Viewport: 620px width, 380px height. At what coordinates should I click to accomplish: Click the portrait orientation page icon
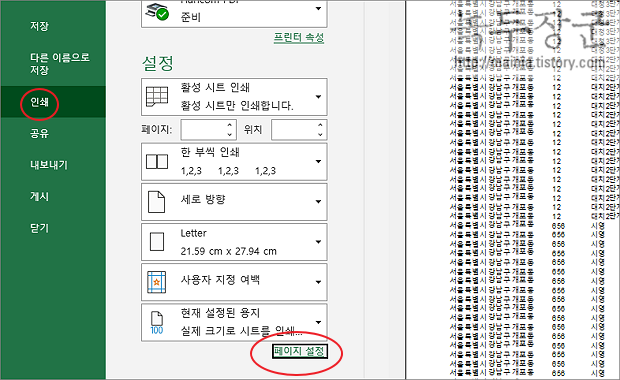click(156, 202)
